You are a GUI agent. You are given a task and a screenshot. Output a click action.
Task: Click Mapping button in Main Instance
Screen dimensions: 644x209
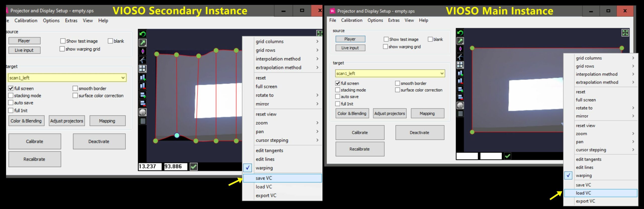tap(427, 114)
